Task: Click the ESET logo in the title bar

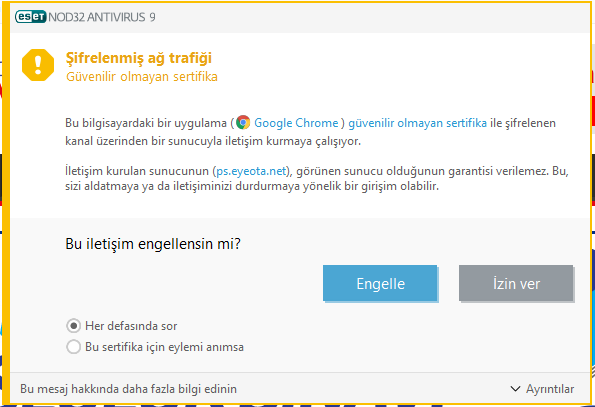Action: 31,17
